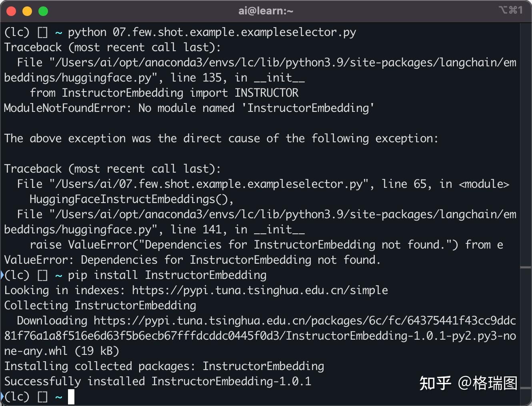Click the blue tilde in the pip prompt
The image size is (532, 406).
click(58, 275)
